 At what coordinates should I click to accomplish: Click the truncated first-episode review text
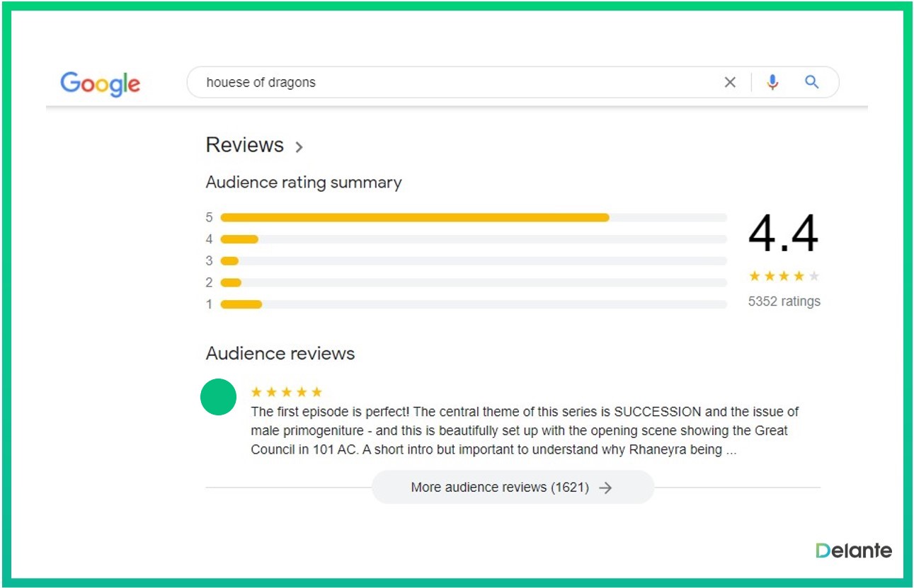point(524,430)
